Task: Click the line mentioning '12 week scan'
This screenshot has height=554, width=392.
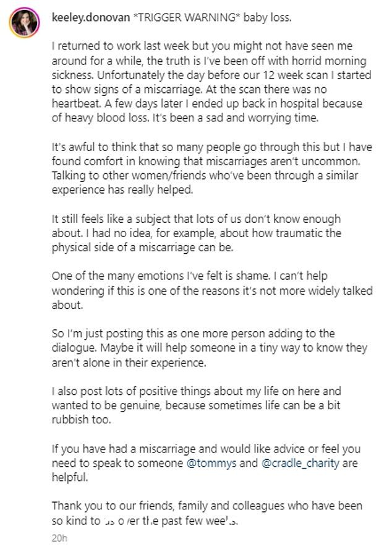Action: coord(211,75)
